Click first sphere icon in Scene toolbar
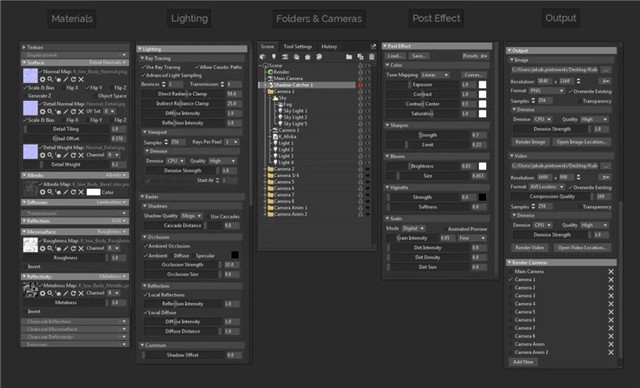Screen dimensions: 640x388 [x=262, y=57]
